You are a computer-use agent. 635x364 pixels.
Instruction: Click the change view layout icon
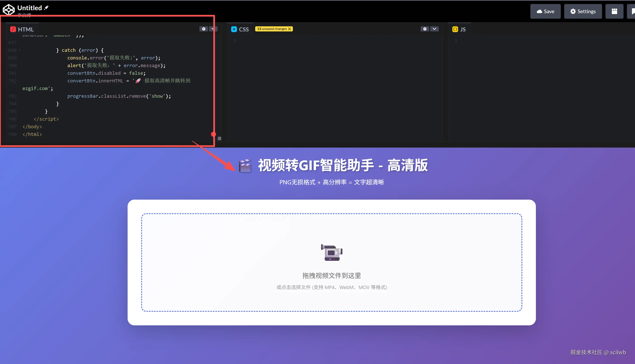coord(614,11)
